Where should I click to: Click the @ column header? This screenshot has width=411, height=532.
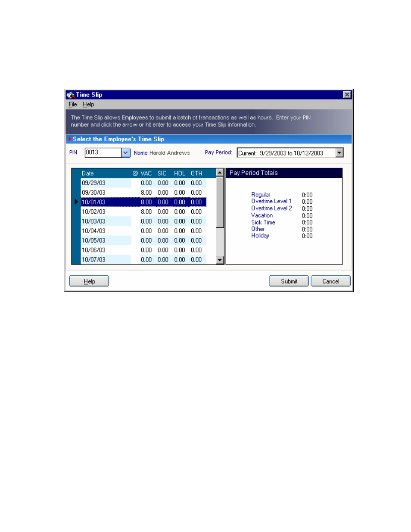pyautogui.click(x=135, y=173)
